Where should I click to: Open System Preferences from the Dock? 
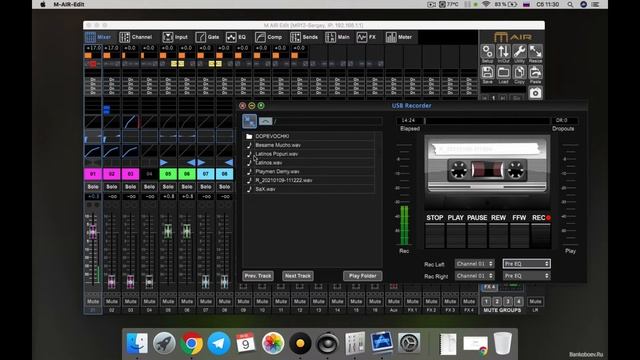pos(409,343)
